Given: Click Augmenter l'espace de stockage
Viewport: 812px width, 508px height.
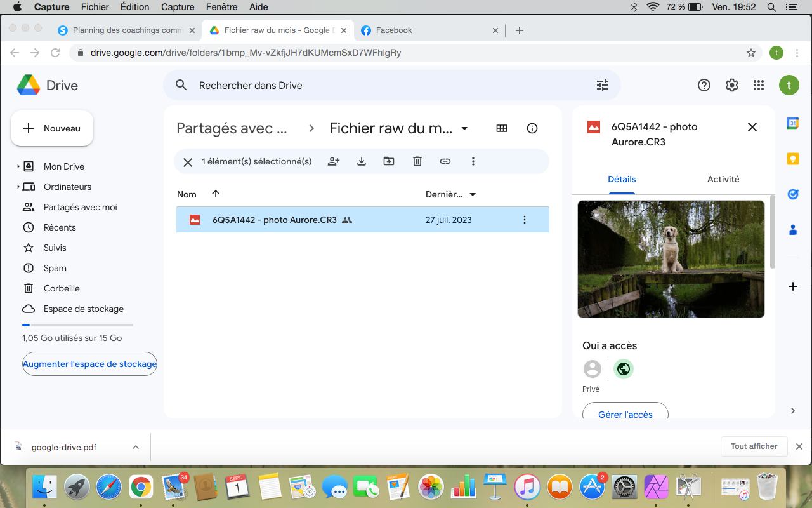Looking at the screenshot, I should (89, 364).
